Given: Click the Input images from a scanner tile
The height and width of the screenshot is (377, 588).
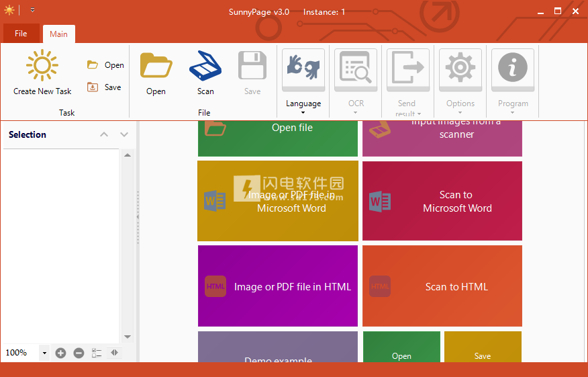Looking at the screenshot, I should [442, 138].
